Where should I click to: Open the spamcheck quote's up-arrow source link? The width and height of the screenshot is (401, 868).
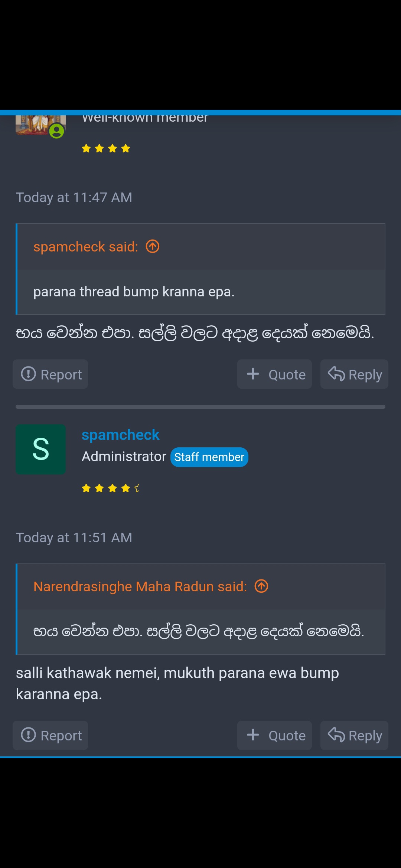click(153, 246)
